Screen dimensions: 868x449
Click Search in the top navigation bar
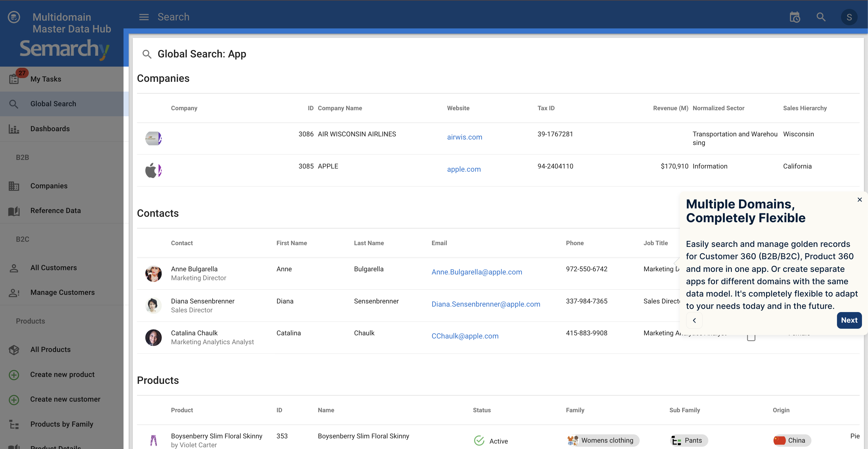click(173, 16)
